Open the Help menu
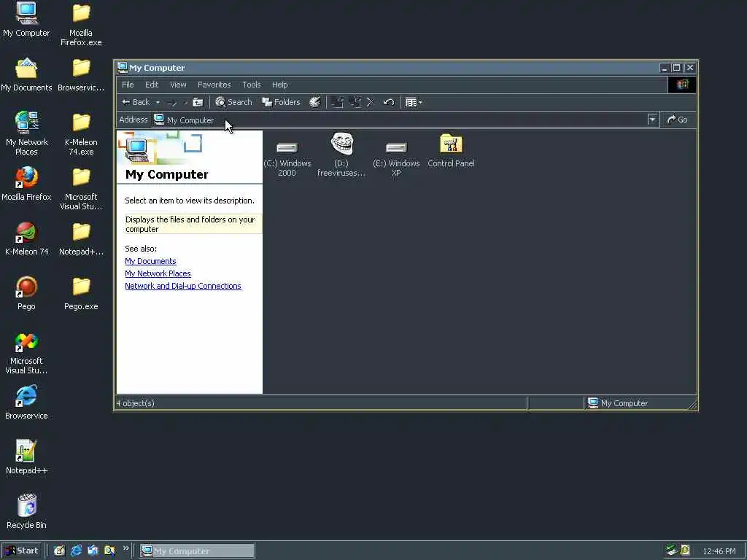 [279, 85]
